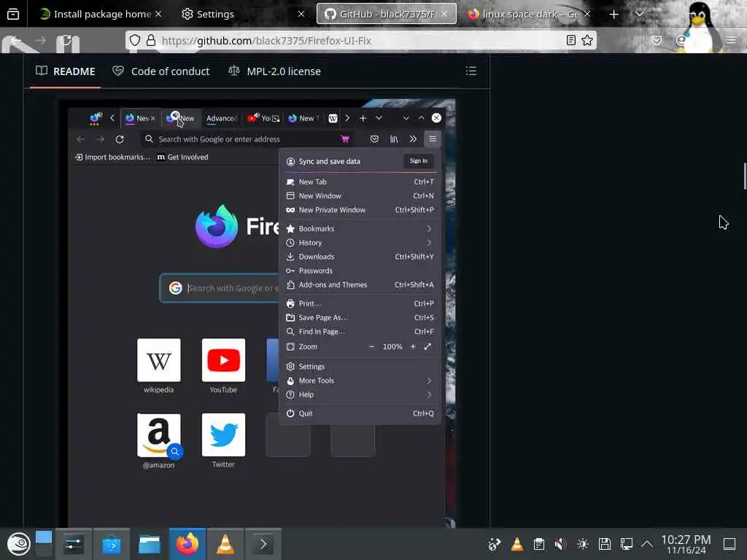Click the show desktop panel button
The width and height of the screenshot is (747, 560).
(729, 544)
